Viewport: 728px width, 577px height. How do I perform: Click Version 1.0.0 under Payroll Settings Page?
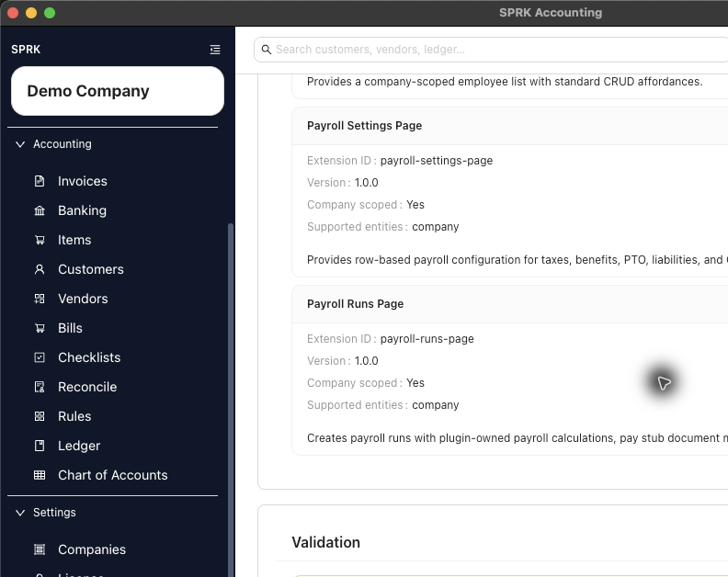pos(343,183)
